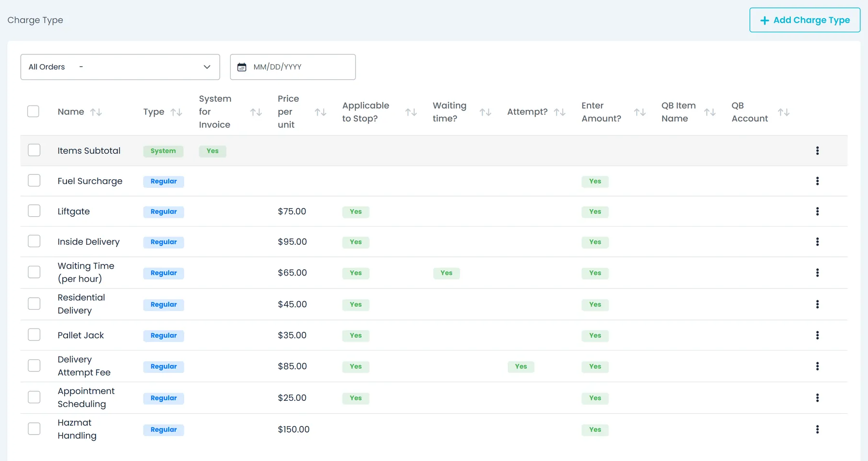The width and height of the screenshot is (868, 461).
Task: Click the $75.00 price for Liftgate
Action: tap(292, 211)
